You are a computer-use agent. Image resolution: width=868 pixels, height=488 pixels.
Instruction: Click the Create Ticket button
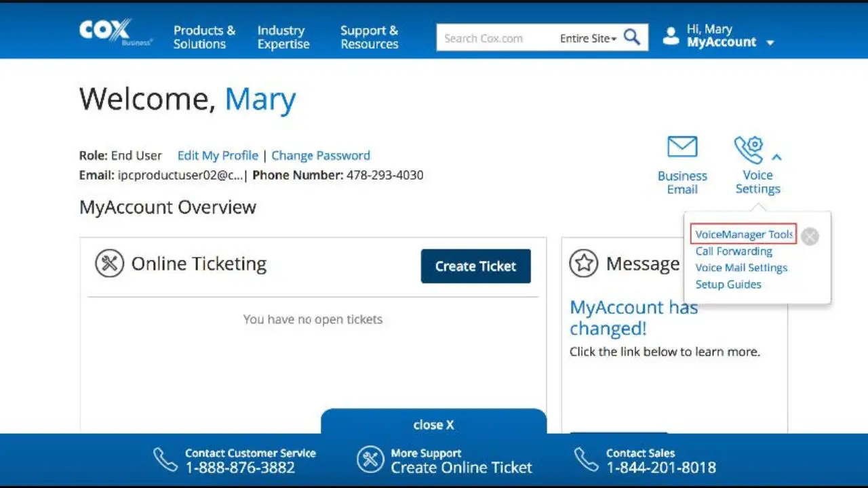[475, 266]
